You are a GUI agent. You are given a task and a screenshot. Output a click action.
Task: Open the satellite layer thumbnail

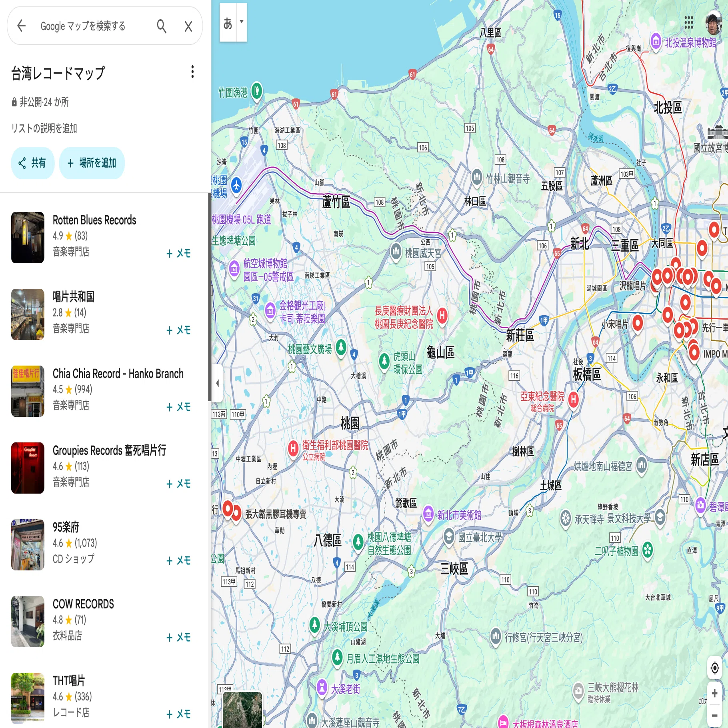242,710
